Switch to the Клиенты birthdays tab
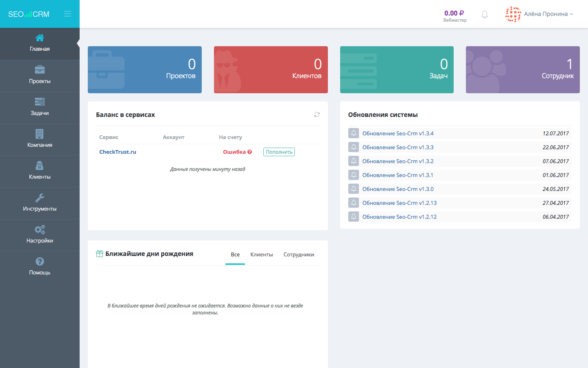Screen dimensions: 588x368 pos(262,254)
